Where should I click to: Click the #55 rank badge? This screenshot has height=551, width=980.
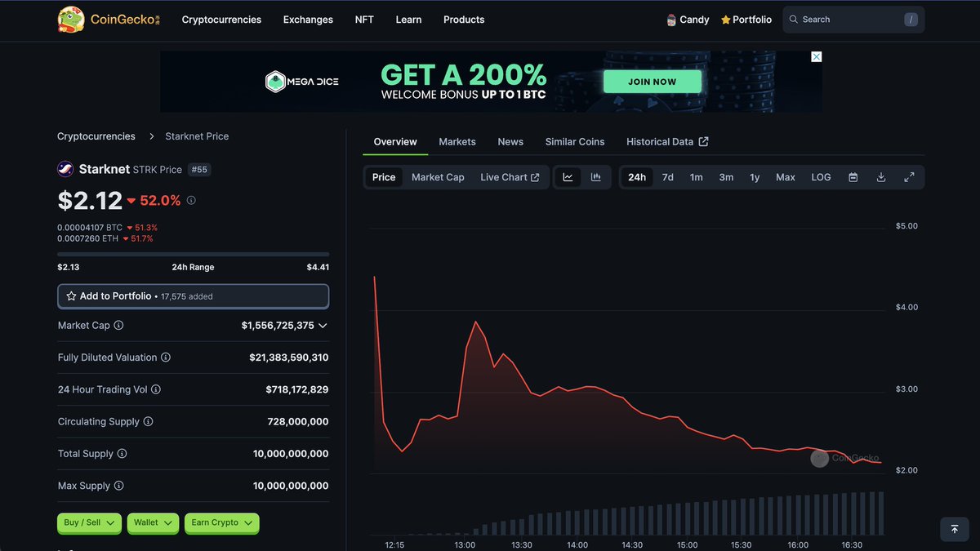point(199,170)
